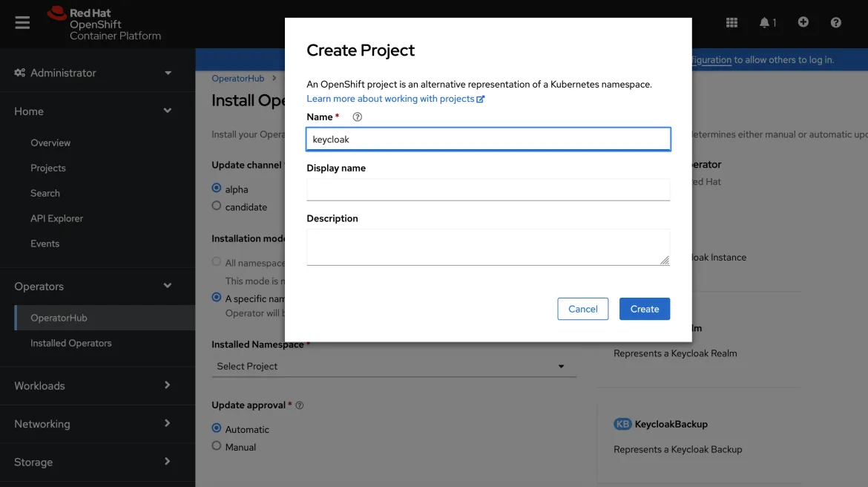Expand the Workloads navigation section
The image size is (868, 487).
(91, 385)
